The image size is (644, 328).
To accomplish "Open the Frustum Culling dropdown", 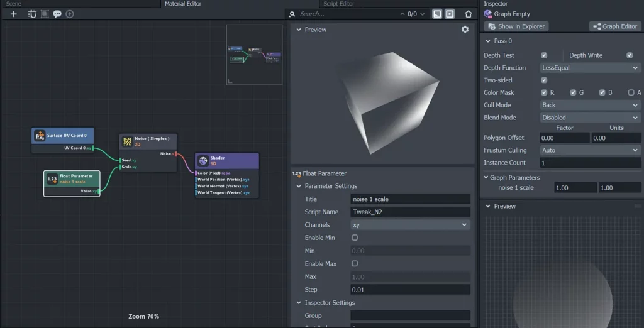I will click(590, 150).
